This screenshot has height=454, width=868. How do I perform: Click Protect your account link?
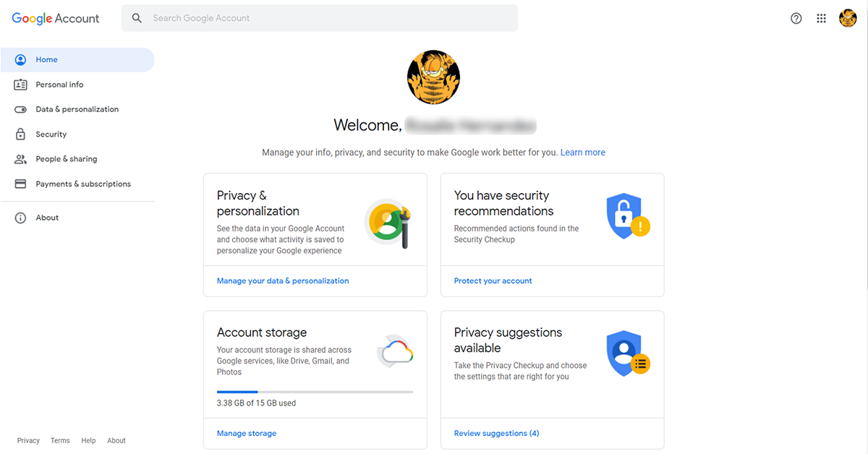(493, 280)
